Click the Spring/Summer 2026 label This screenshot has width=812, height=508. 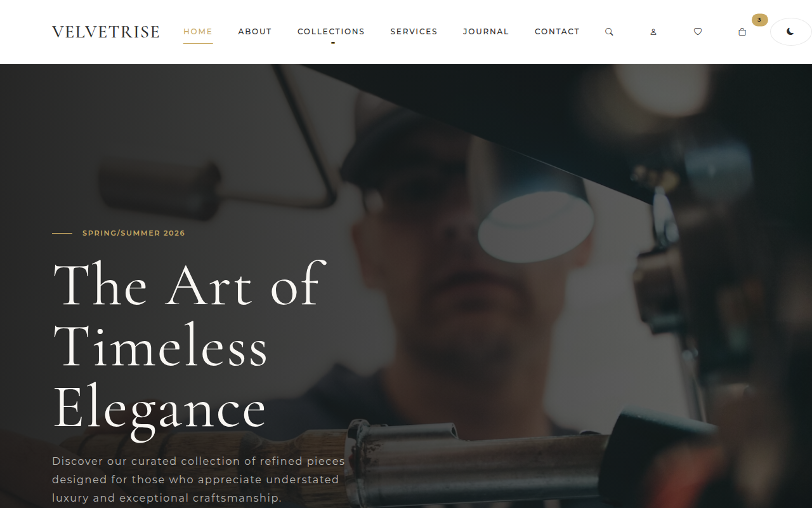[134, 233]
